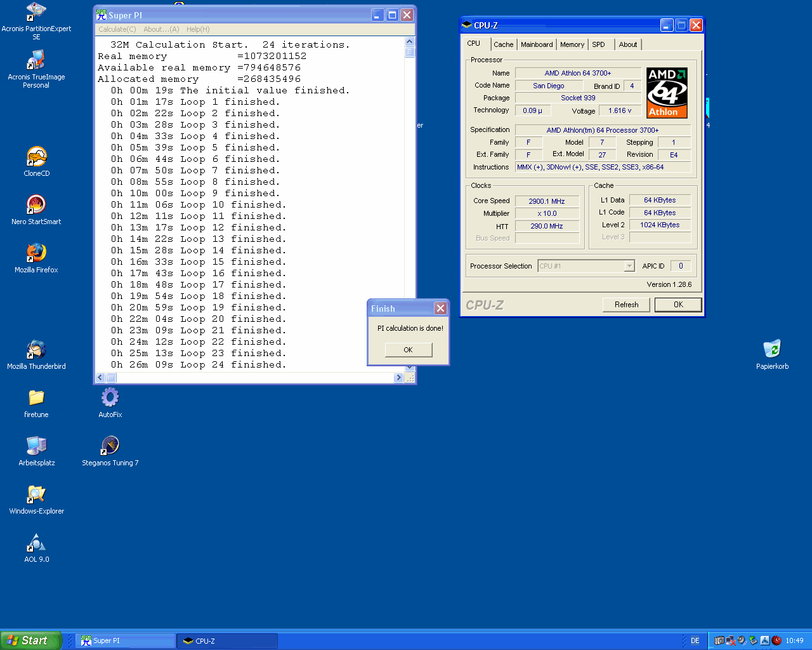812x650 pixels.
Task: Click the Loop 12 finished line
Action: 199,227
